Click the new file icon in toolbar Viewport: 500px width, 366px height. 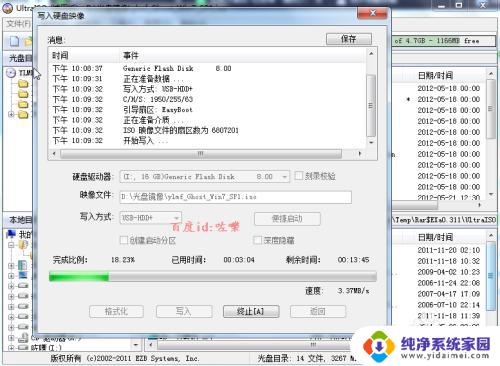click(x=14, y=41)
